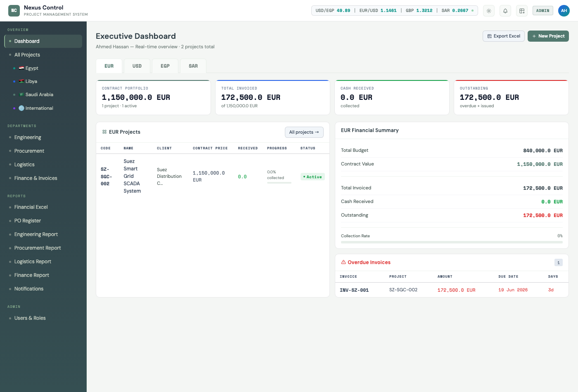Click the Overdue Invoices warning triangle icon

(343, 262)
